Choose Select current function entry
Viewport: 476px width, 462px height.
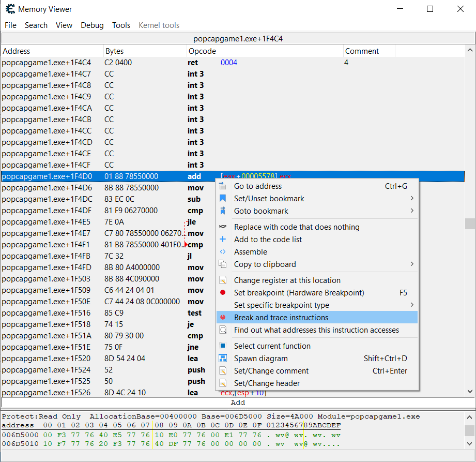point(317,346)
